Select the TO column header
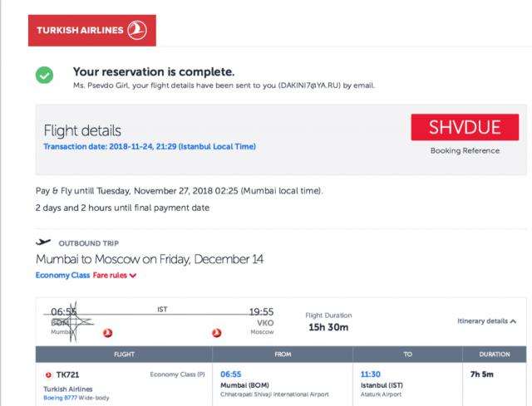Viewport: 532px width, 406px height. click(407, 354)
